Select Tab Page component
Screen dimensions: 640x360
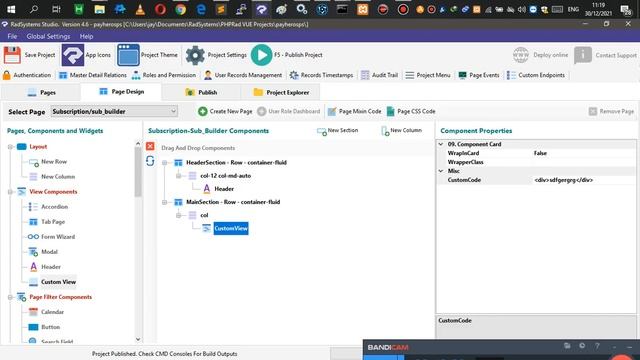coord(47,222)
